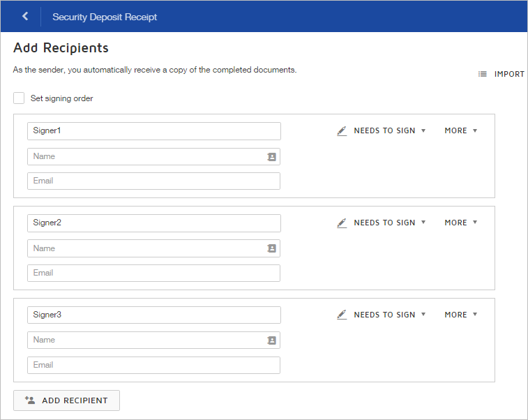Open address book icon in Signer2 Name field
Screen dimensions: 528x420
click(271, 248)
